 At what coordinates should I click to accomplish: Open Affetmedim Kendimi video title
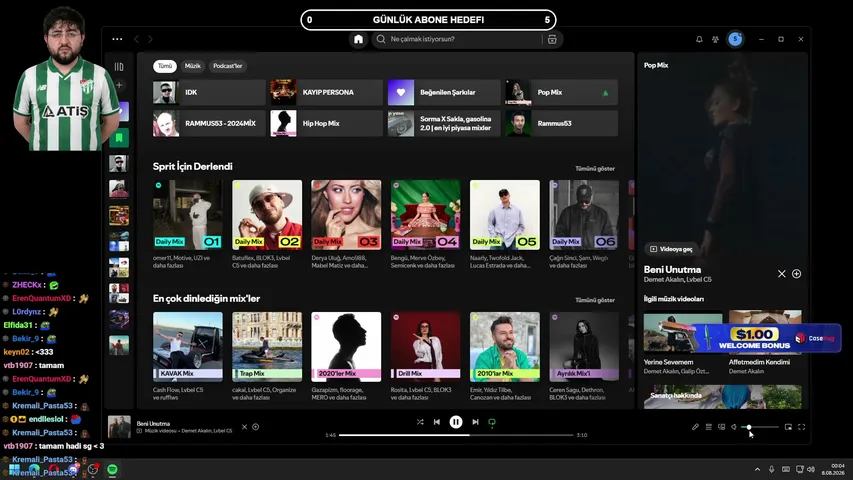[x=759, y=362]
